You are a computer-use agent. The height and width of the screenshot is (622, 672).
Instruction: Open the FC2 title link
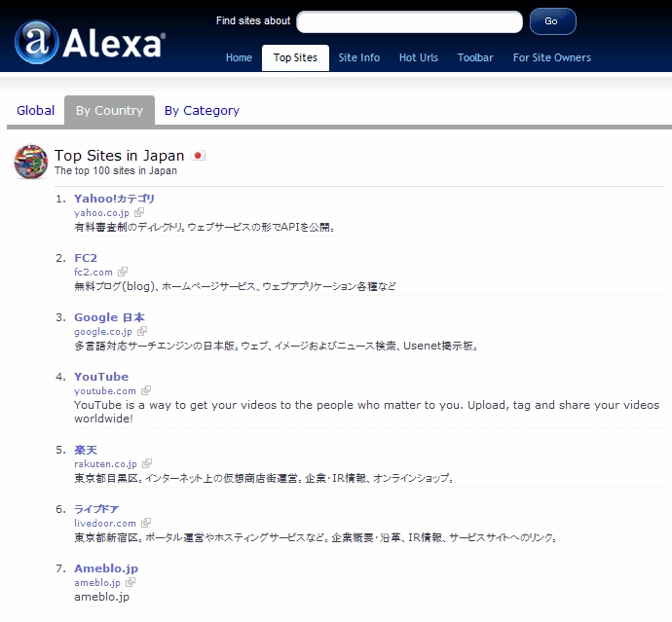click(86, 258)
